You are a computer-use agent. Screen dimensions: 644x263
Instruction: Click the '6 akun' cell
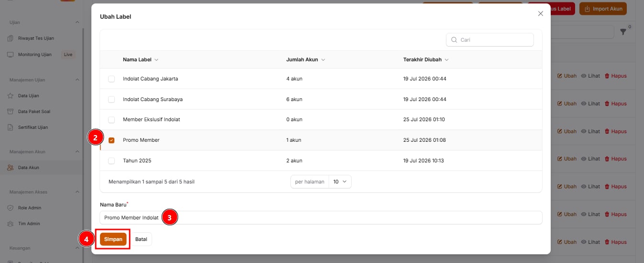[x=294, y=99]
